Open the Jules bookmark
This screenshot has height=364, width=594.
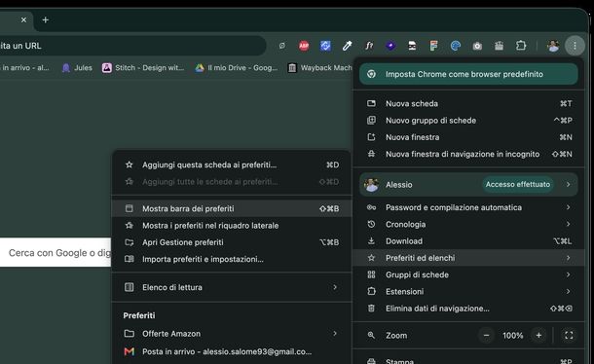tap(77, 68)
